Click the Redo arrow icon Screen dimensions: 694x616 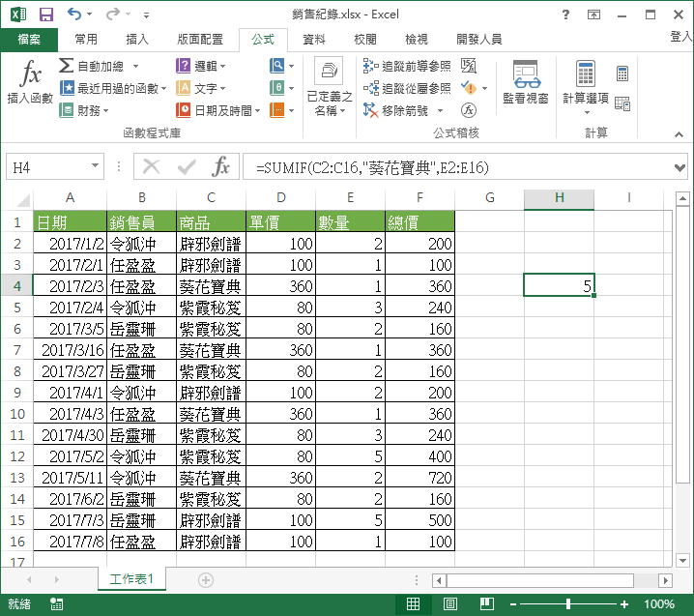tap(112, 15)
